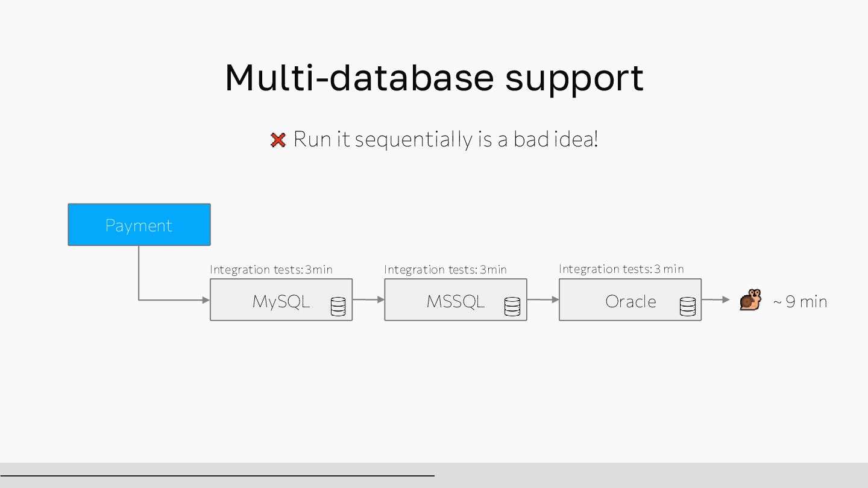Viewport: 868px width, 488px height.
Task: Click the database cylinder icon in MSSQL box
Action: (x=512, y=307)
